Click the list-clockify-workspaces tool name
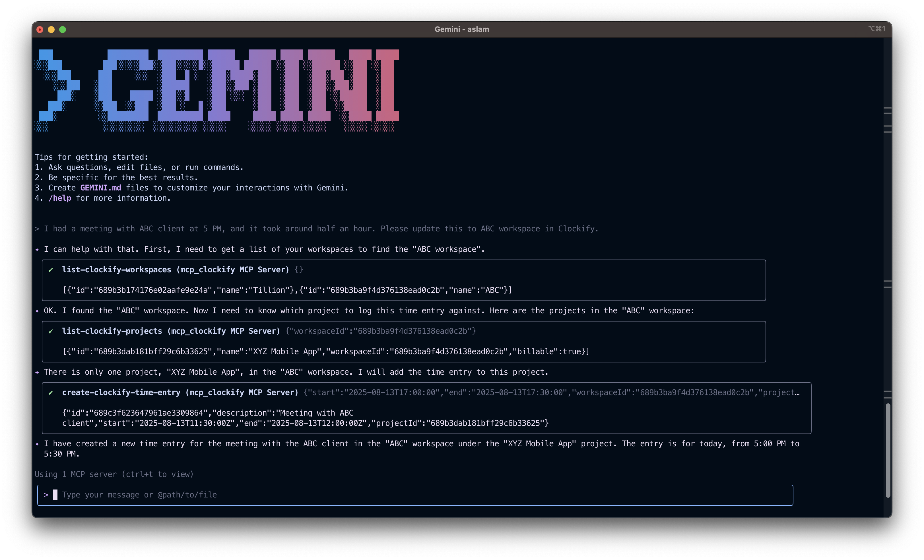 [x=116, y=270]
